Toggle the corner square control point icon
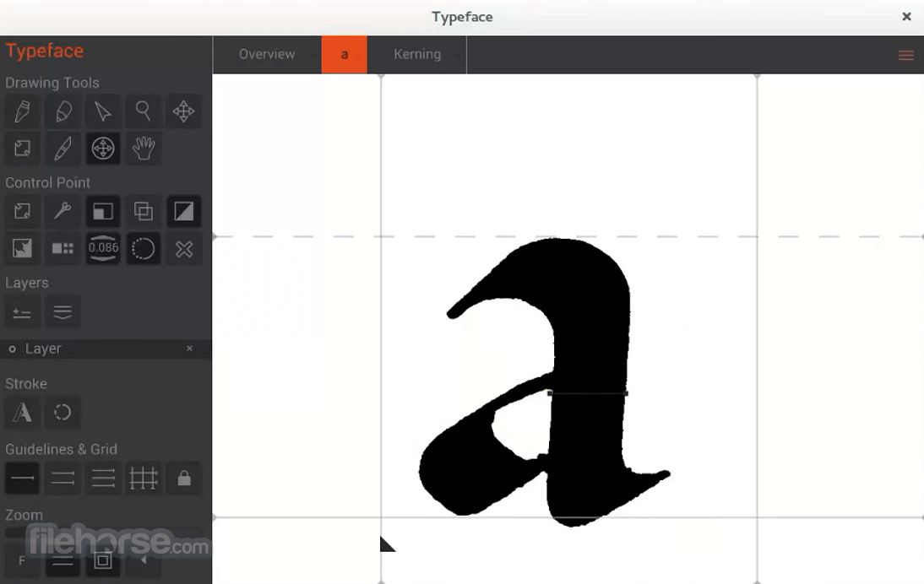The image size is (924, 584). 103,211
